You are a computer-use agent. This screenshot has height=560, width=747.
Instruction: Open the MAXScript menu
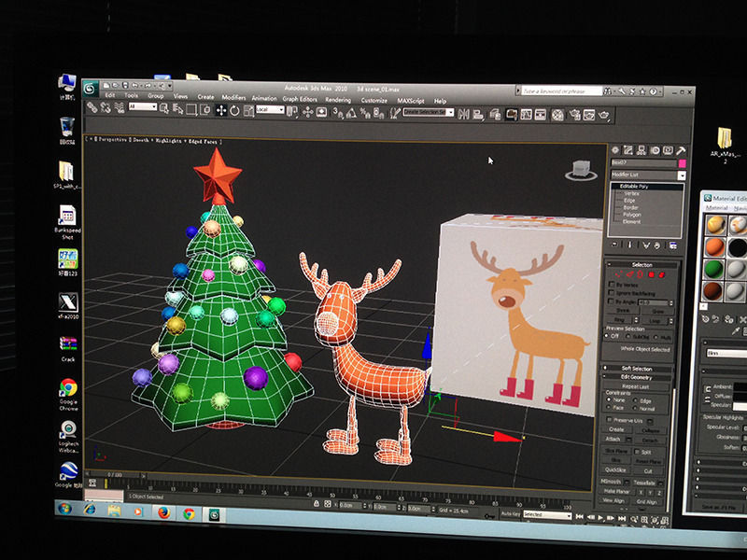click(x=410, y=101)
